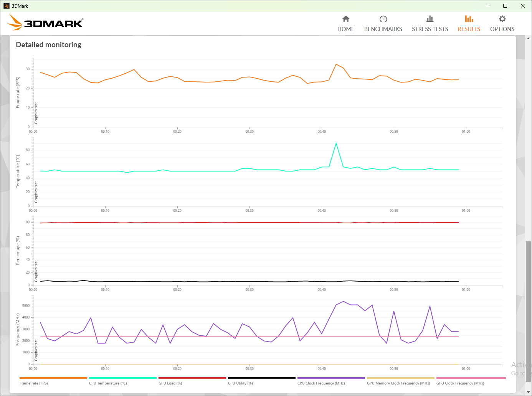Click the purple CPU Clock Frequency swatch

point(331,378)
